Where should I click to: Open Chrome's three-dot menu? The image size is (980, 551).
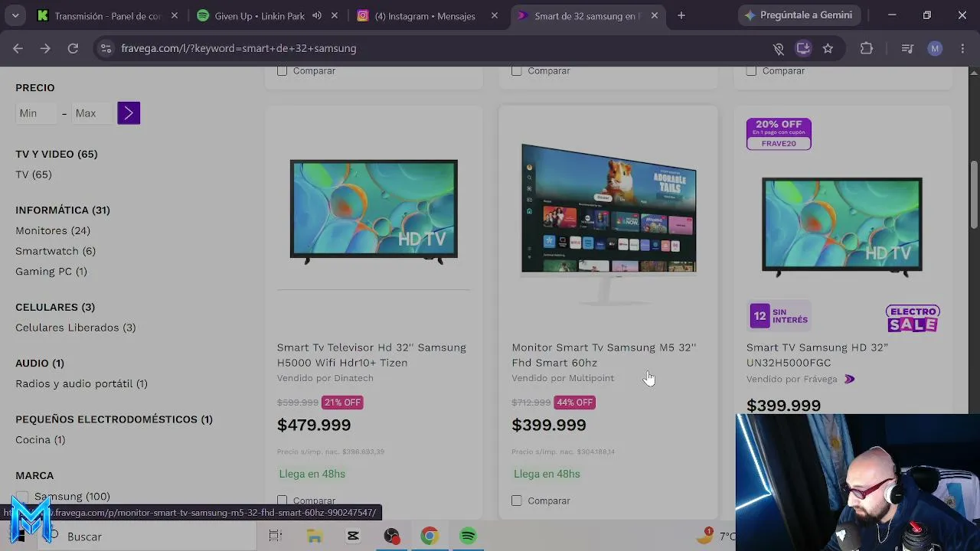tap(961, 48)
